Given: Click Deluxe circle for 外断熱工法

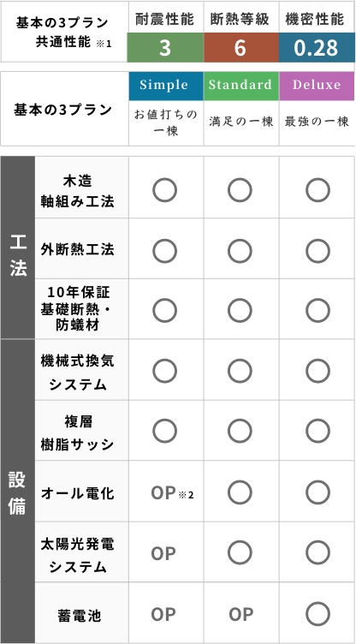Looking at the screenshot, I should pyautogui.click(x=317, y=251).
